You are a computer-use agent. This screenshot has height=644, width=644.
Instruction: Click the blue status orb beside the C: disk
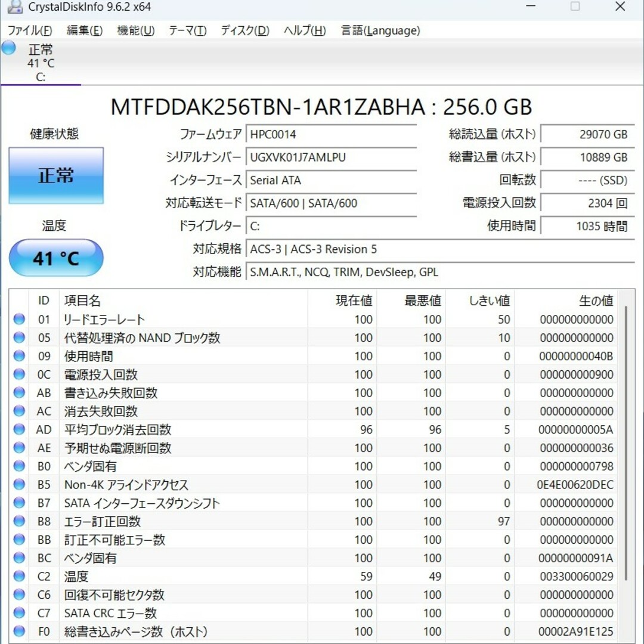(8, 48)
